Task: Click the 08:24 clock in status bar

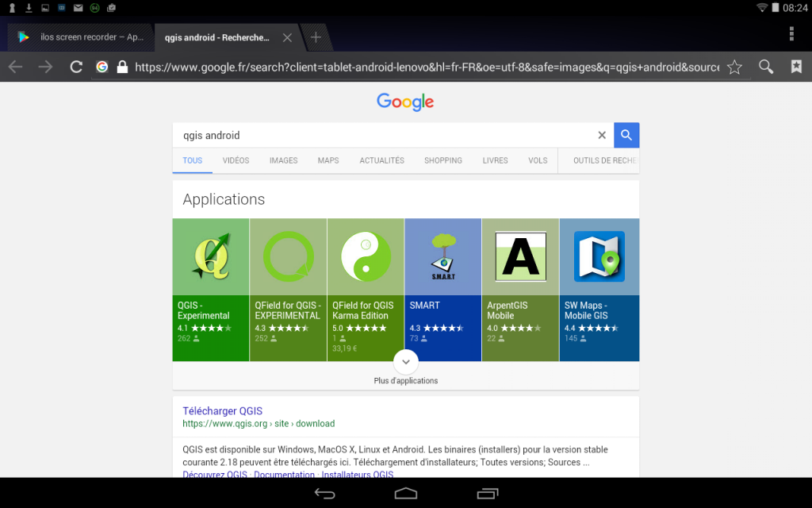Action: point(795,8)
